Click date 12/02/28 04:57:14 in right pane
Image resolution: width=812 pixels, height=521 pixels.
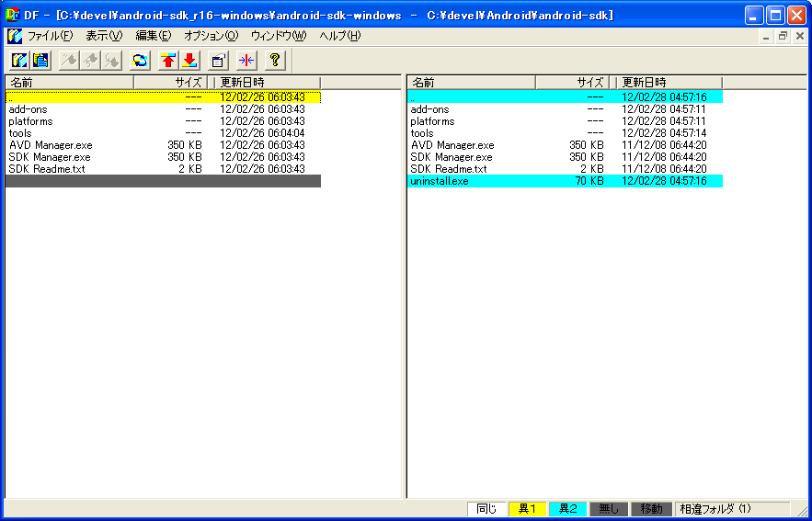[x=665, y=133]
